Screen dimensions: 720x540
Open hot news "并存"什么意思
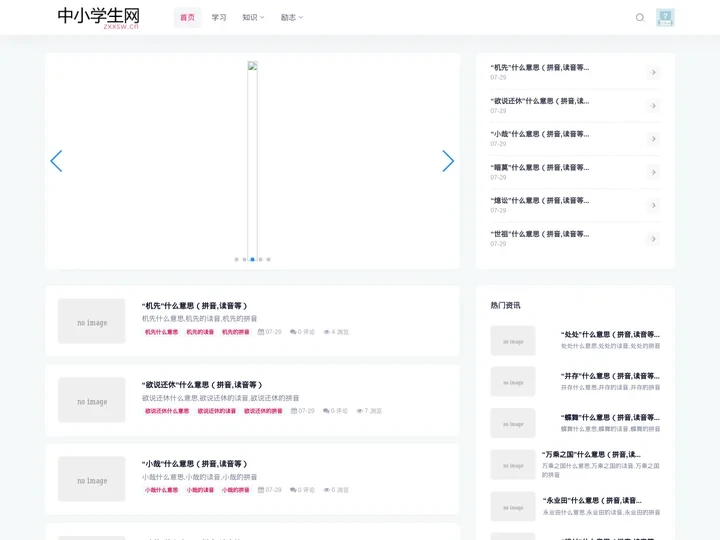point(610,376)
